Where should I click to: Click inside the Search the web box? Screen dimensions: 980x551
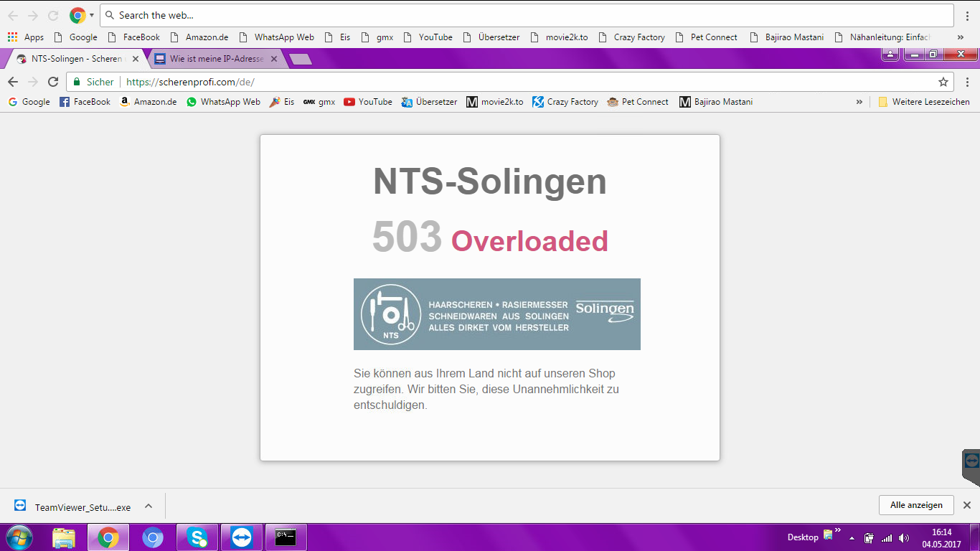[x=527, y=15]
